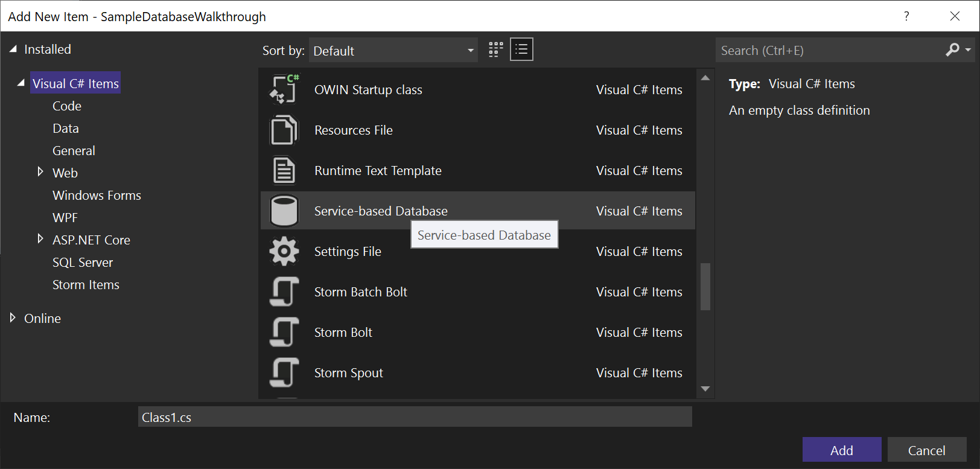Screen dimensions: 980x469
Task: Expand the Web tree node
Action: [40, 172]
